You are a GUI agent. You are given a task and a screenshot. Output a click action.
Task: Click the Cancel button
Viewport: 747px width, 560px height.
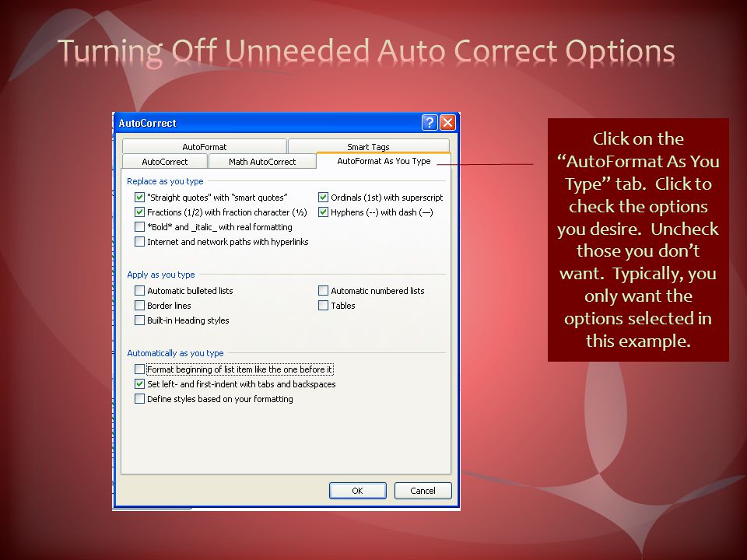coord(423,491)
